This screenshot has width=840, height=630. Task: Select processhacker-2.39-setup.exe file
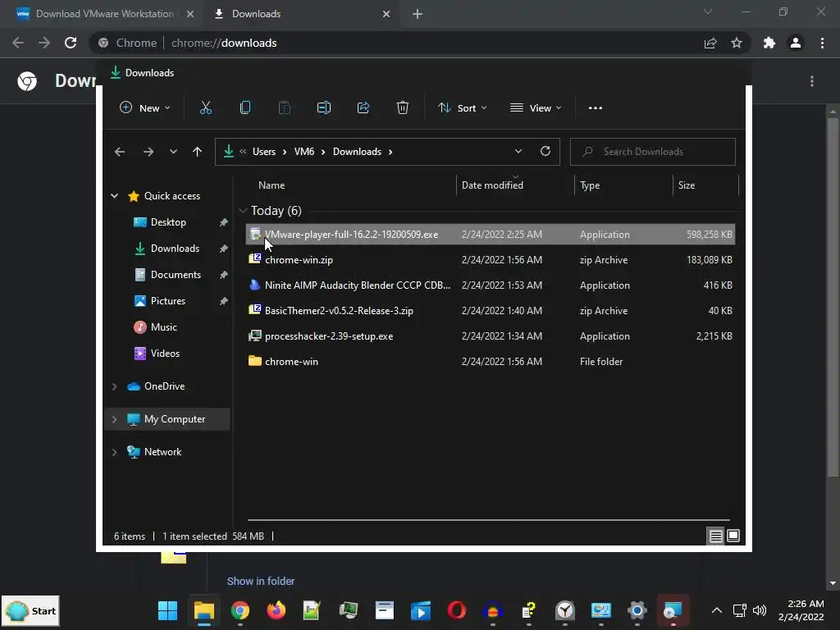[x=491, y=336]
